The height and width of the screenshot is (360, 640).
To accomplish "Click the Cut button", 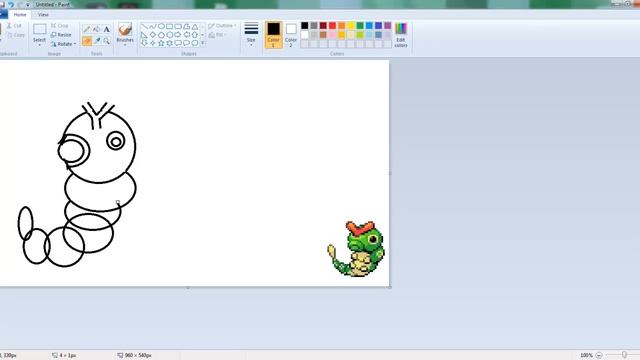I will tap(14, 26).
